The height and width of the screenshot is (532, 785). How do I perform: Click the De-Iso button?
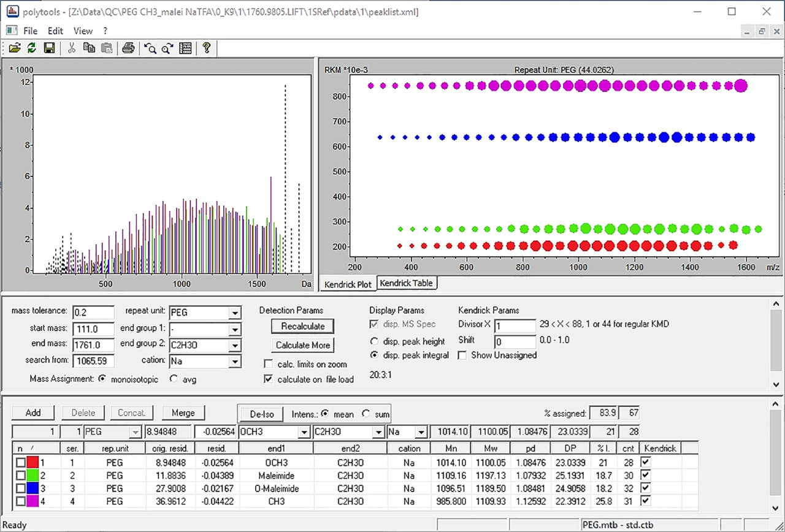pyautogui.click(x=260, y=414)
